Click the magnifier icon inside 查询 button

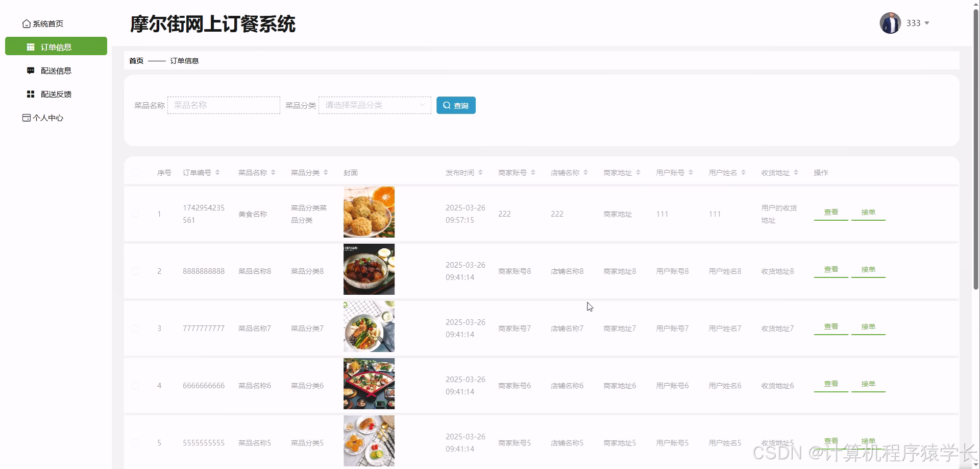(447, 105)
